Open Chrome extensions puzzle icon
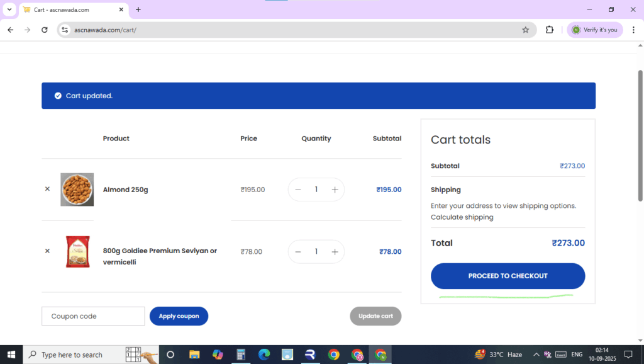The image size is (644, 364). coord(549,30)
